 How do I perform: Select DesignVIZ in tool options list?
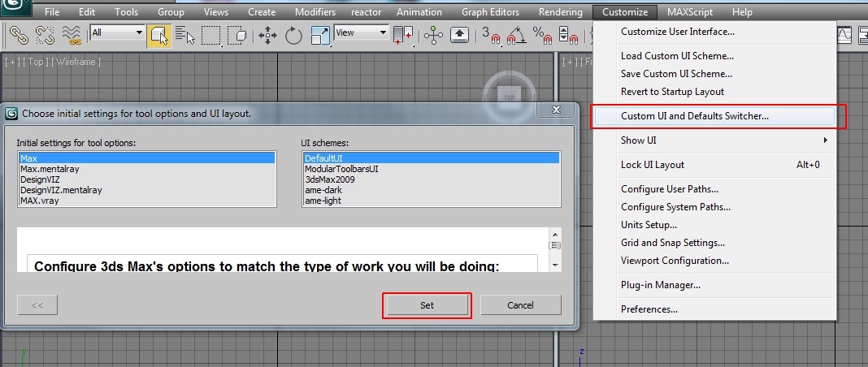coord(146,179)
